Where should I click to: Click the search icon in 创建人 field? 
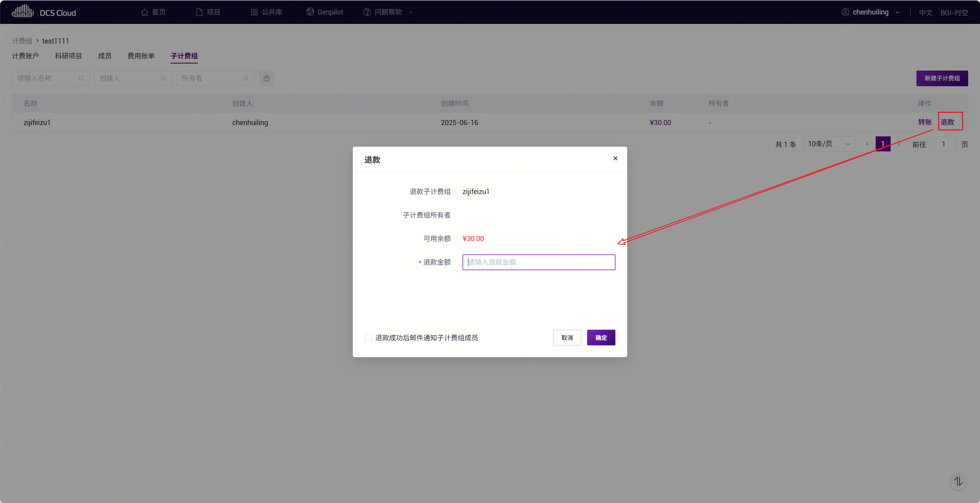163,78
